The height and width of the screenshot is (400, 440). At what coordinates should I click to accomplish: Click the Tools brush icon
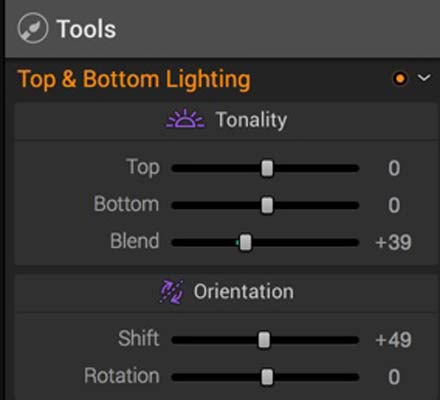point(32,28)
